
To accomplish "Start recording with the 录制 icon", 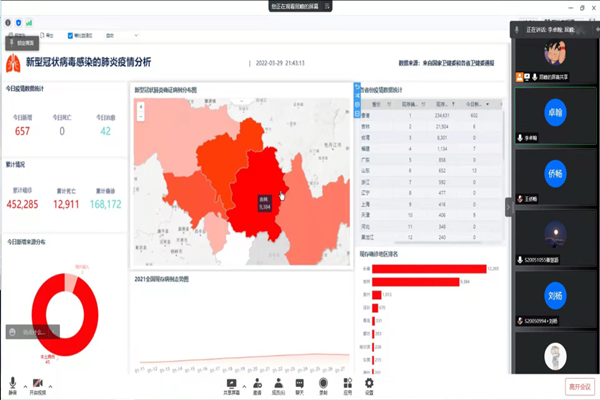I will click(x=323, y=384).
